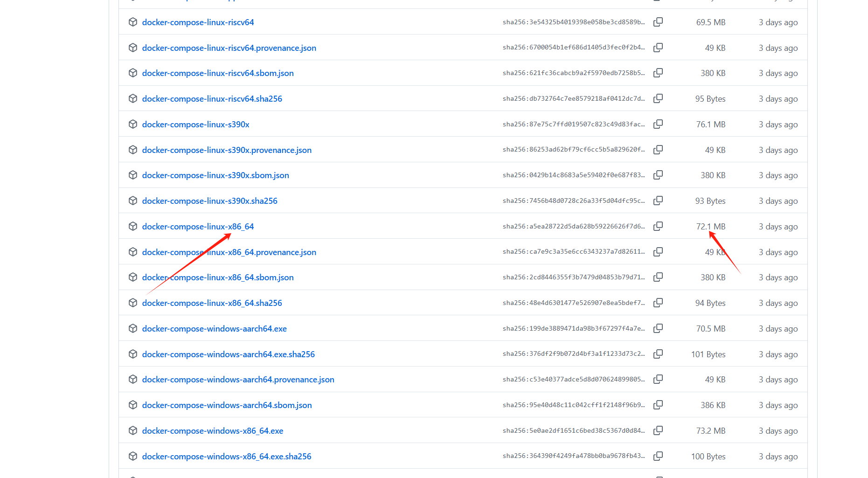Image resolution: width=868 pixels, height=478 pixels.
Task: Download docker-compose-windows-aarch64.exe
Action: click(x=215, y=329)
